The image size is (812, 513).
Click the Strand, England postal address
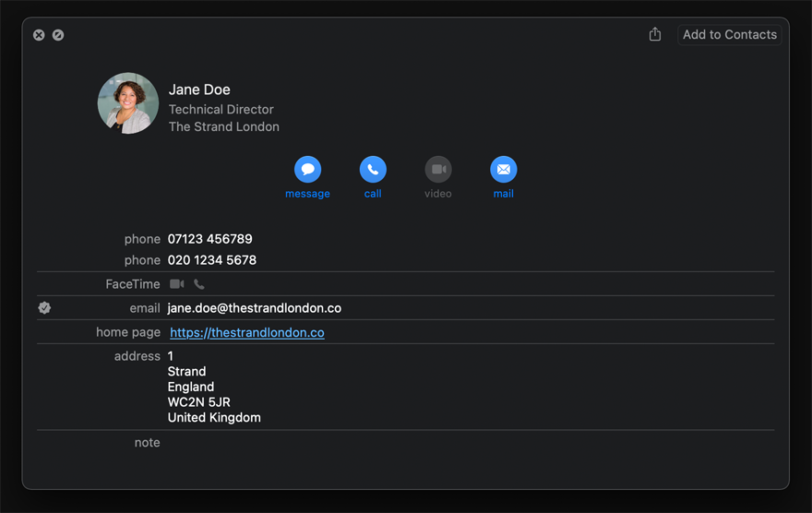[x=213, y=387]
